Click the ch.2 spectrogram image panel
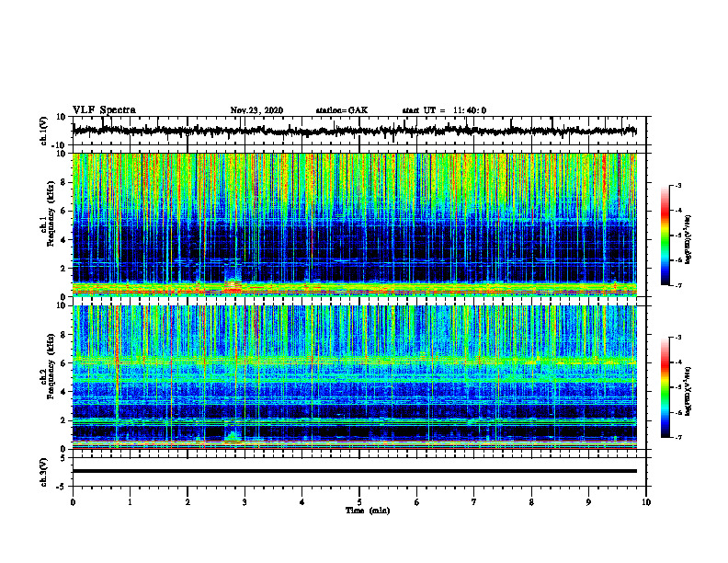728x563 pixels. [355, 377]
